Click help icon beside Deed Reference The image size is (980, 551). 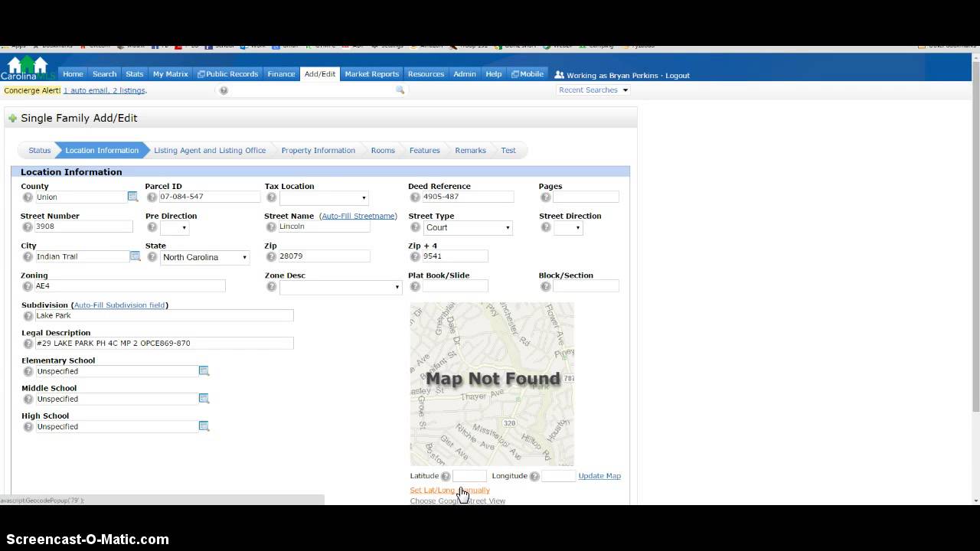pos(415,197)
